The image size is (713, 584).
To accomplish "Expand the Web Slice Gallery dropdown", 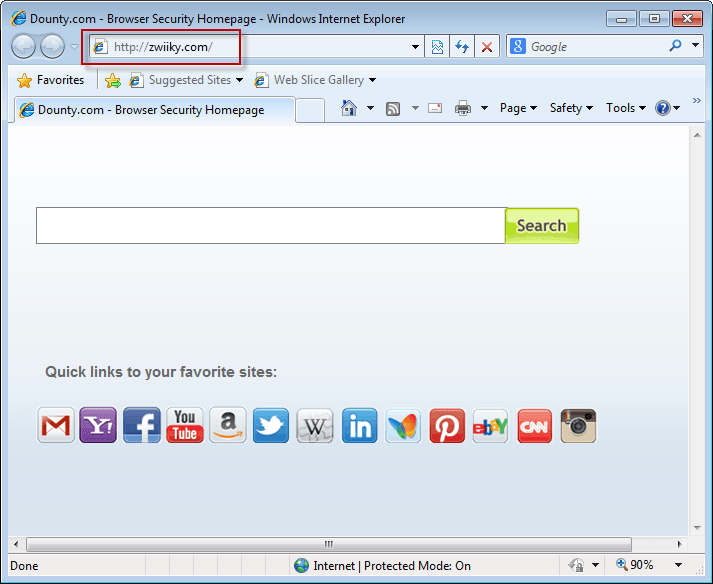I will point(372,81).
